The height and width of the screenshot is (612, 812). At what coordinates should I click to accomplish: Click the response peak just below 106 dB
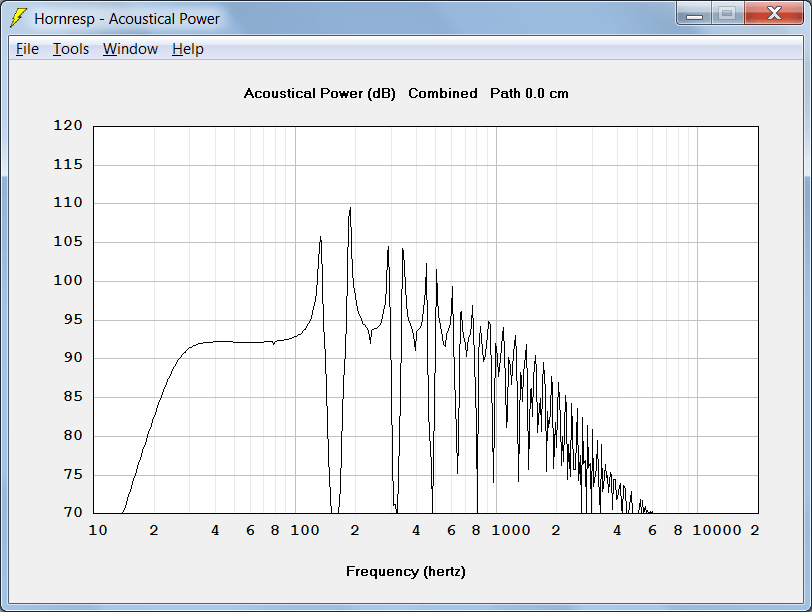click(x=321, y=237)
